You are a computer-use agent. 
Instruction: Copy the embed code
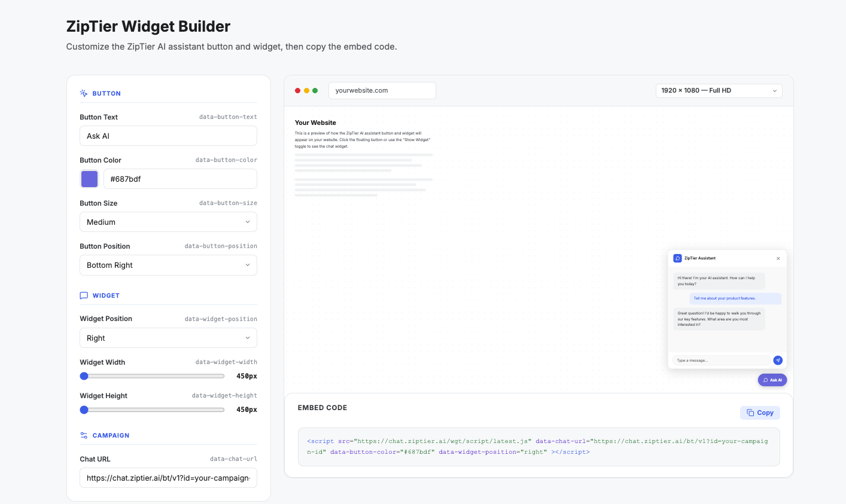pyautogui.click(x=760, y=413)
